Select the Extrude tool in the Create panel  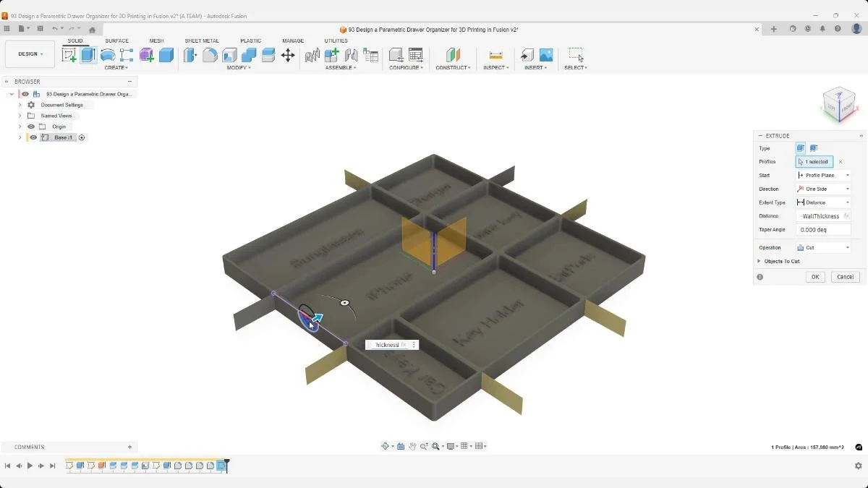88,54
